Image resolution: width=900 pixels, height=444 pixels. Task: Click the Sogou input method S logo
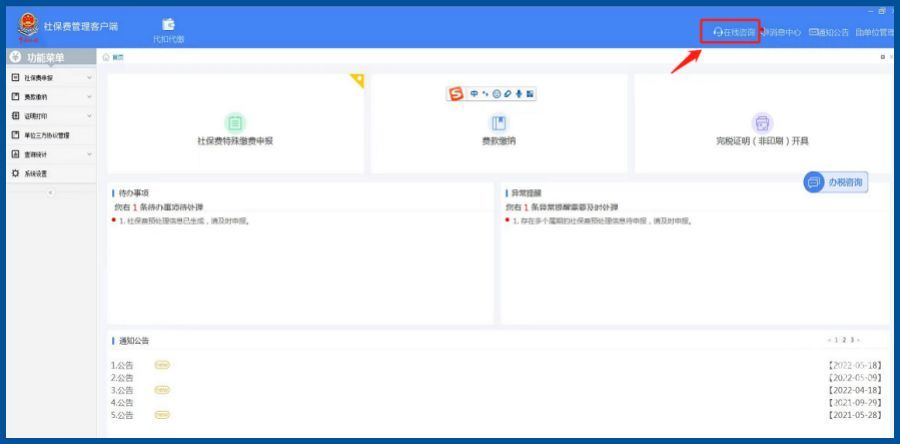457,94
